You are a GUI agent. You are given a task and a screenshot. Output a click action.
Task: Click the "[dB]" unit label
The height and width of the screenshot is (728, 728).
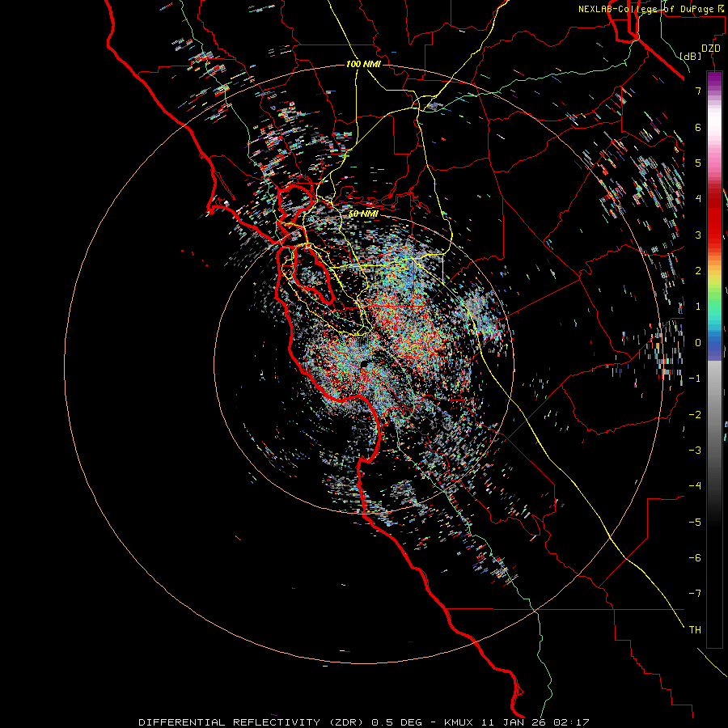(690, 56)
